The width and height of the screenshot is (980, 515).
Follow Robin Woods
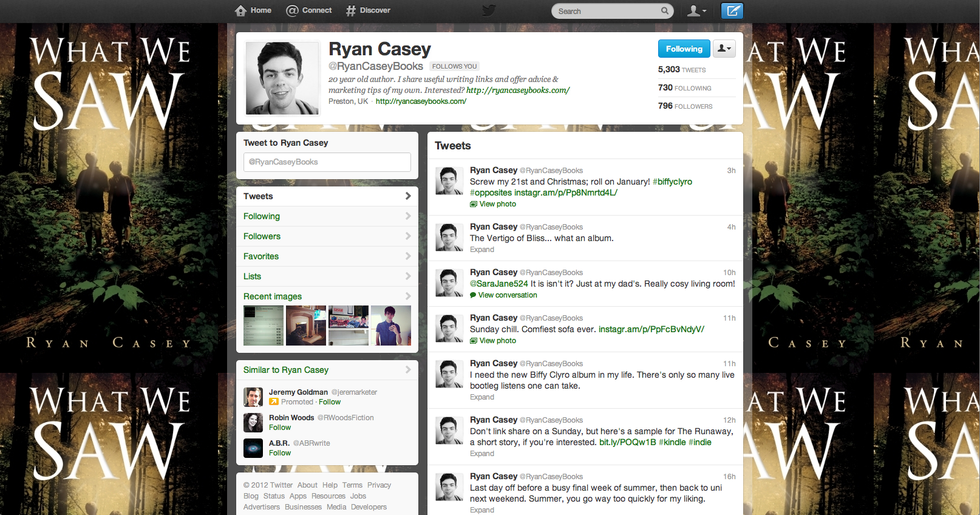(x=280, y=428)
